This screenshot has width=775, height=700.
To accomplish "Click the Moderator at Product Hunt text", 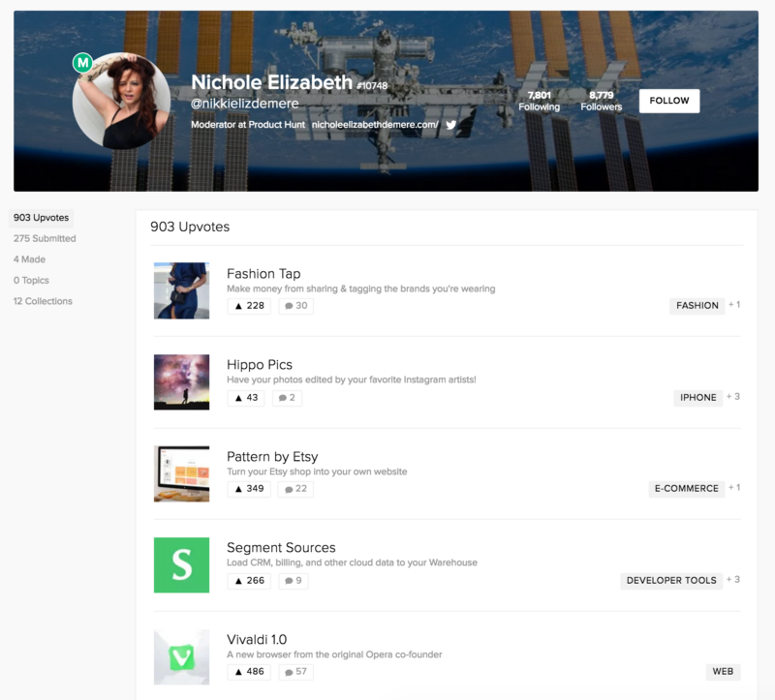I will click(248, 125).
